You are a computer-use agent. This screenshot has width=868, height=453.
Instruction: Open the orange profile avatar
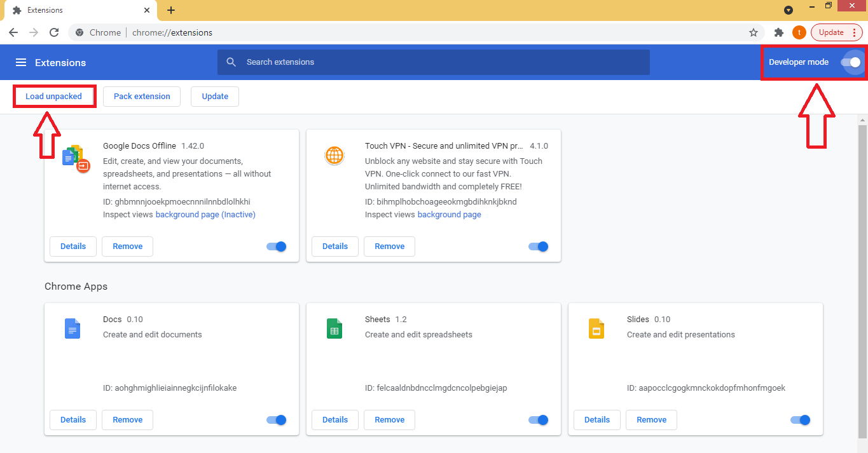799,32
